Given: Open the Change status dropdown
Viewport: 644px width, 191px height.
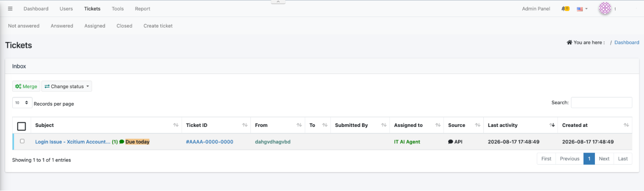Looking at the screenshot, I should (67, 86).
